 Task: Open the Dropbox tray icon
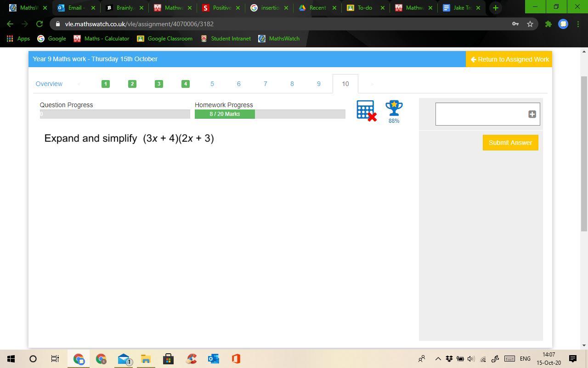(x=449, y=359)
